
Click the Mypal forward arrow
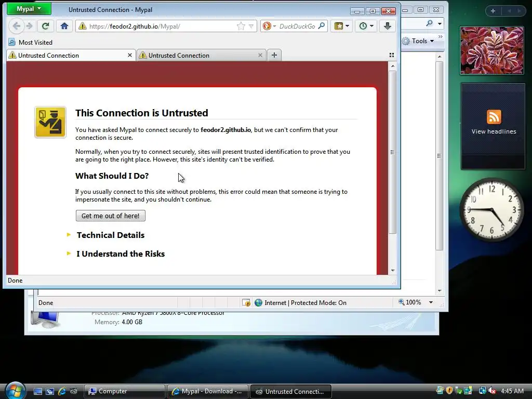[x=30, y=26]
